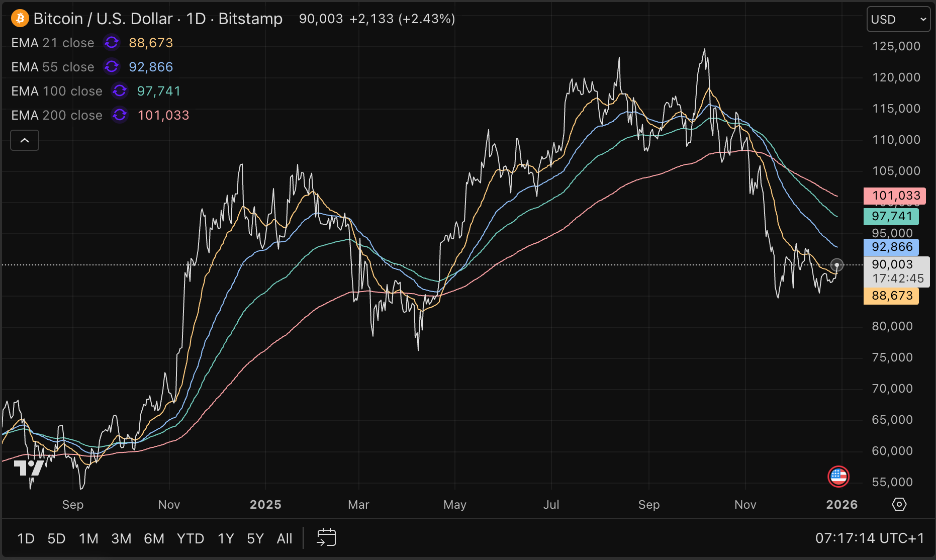Open the go-to-date calendar tool
Viewport: 936px width, 560px height.
pyautogui.click(x=326, y=537)
